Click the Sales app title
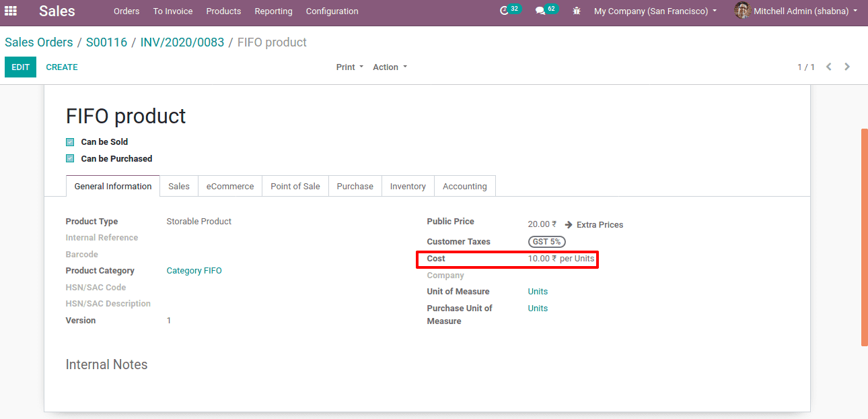The height and width of the screenshot is (419, 868). (x=57, y=11)
